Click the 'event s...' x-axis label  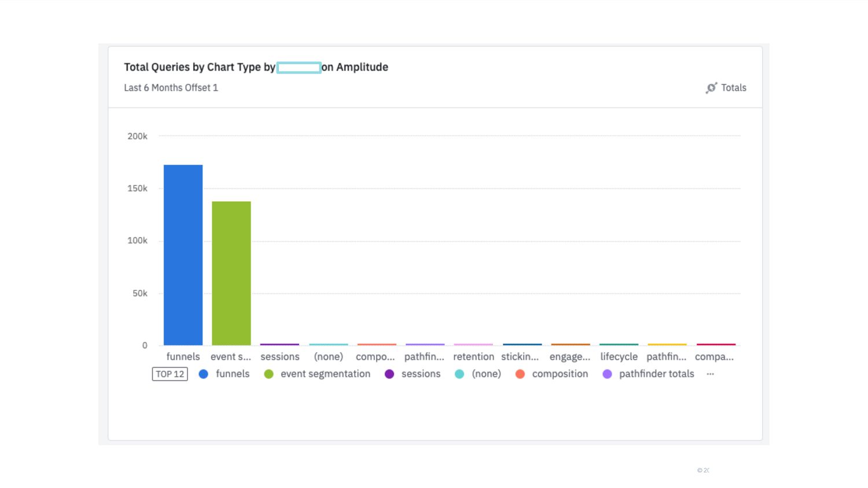(231, 357)
